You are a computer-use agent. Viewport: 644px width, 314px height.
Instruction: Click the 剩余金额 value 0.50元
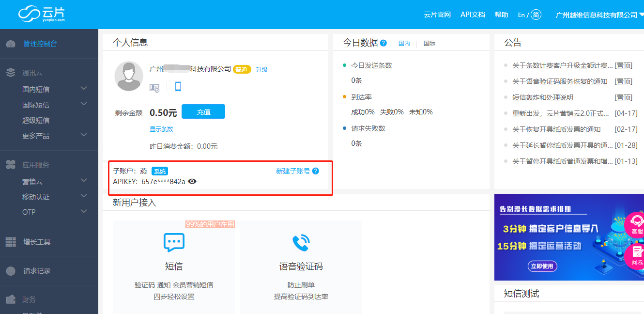(x=163, y=112)
